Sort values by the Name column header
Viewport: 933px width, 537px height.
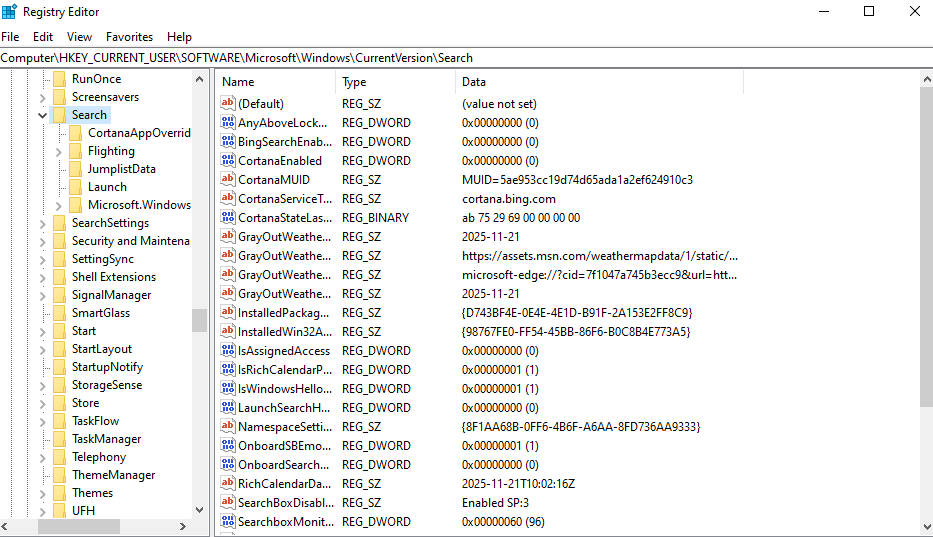click(275, 82)
